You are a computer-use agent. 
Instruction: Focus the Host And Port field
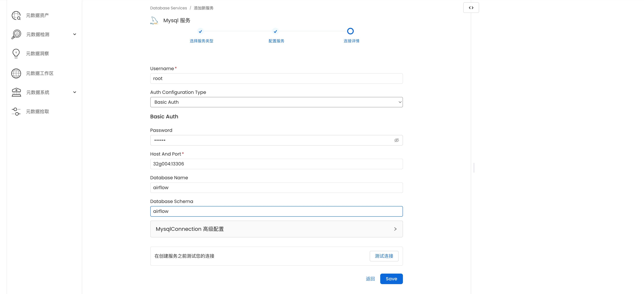pyautogui.click(x=276, y=164)
